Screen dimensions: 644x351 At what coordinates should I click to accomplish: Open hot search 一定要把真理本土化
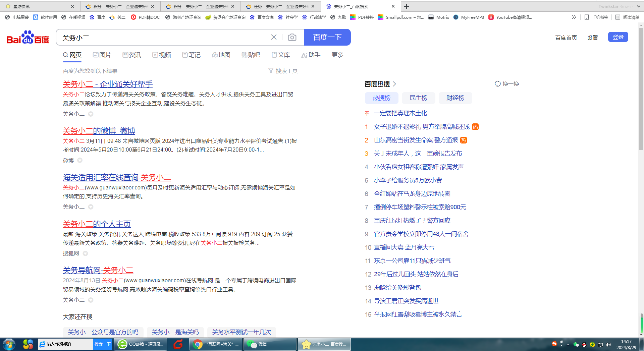400,113
